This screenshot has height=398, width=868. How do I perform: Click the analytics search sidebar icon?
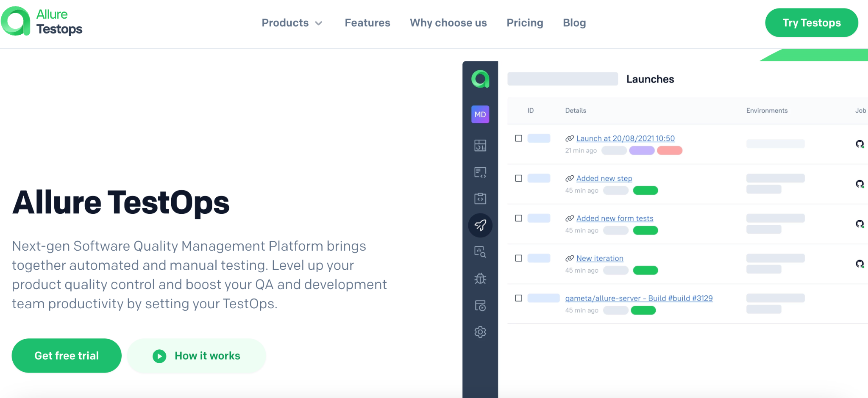(480, 252)
